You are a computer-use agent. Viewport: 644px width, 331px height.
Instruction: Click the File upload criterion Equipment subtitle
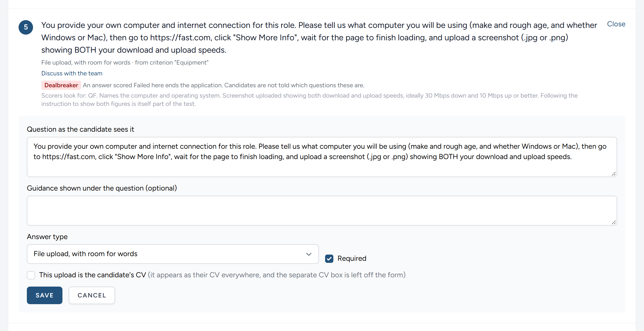coord(125,62)
